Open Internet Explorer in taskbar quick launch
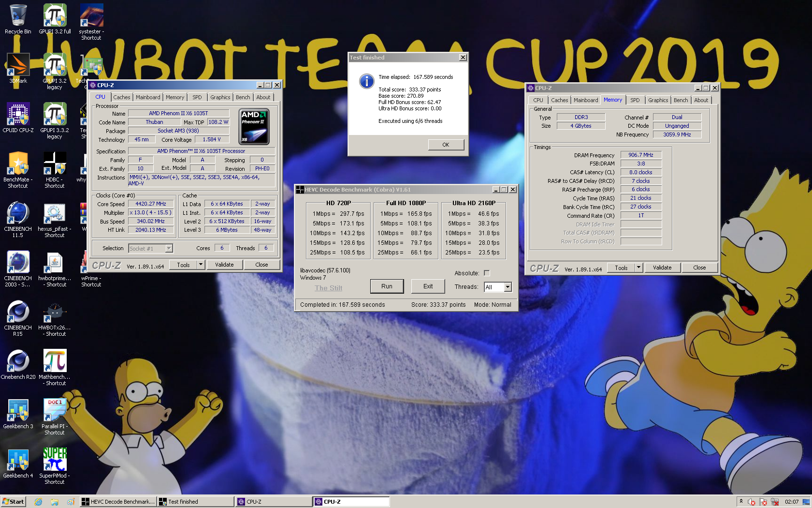The height and width of the screenshot is (508, 812). tap(39, 502)
